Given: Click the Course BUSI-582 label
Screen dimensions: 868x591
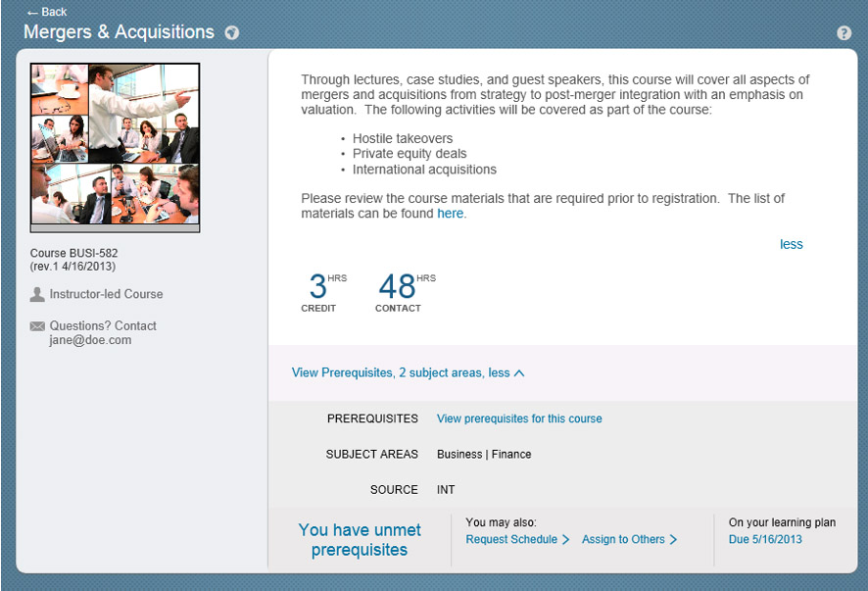Looking at the screenshot, I should pos(74,253).
